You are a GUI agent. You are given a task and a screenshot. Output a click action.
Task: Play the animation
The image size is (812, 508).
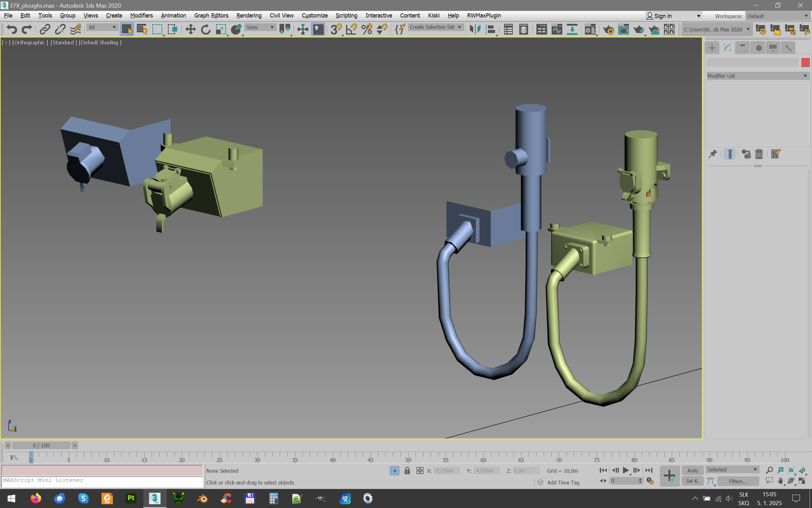pyautogui.click(x=626, y=470)
